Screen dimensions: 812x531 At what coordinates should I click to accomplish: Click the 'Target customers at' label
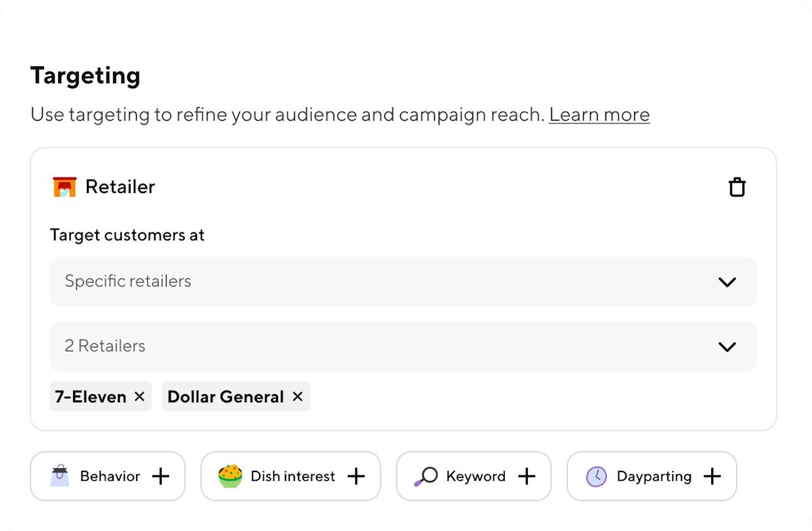coord(127,235)
